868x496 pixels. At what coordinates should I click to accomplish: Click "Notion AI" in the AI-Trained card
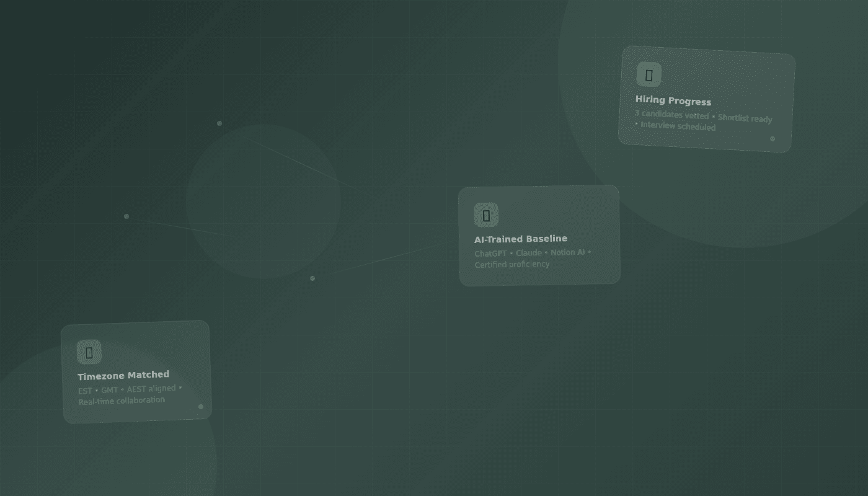[x=567, y=252]
